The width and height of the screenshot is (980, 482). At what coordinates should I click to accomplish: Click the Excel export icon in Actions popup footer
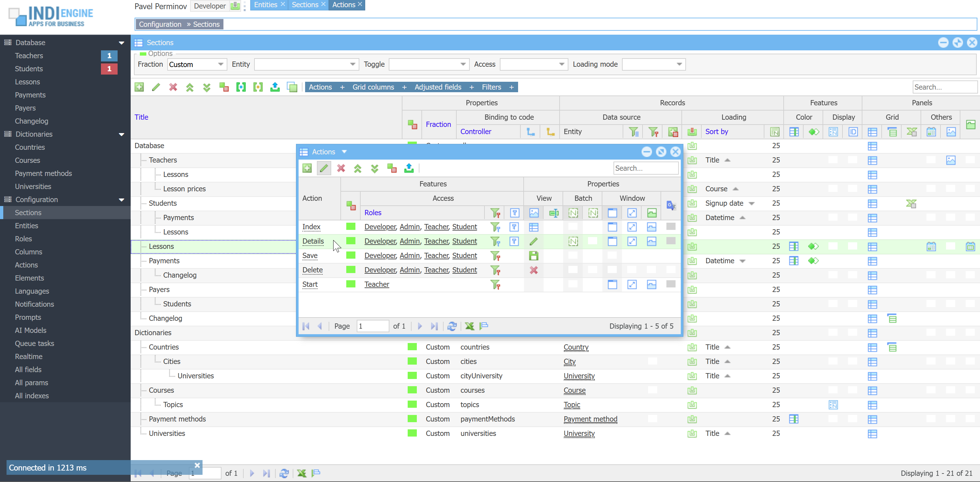click(469, 326)
